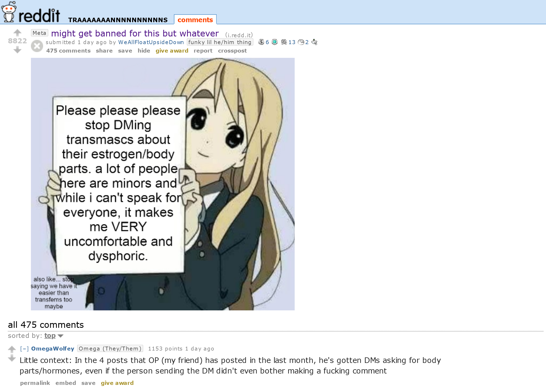This screenshot has width=546, height=392.
Task: Open the sorted by top dropdown
Action: coord(50,336)
